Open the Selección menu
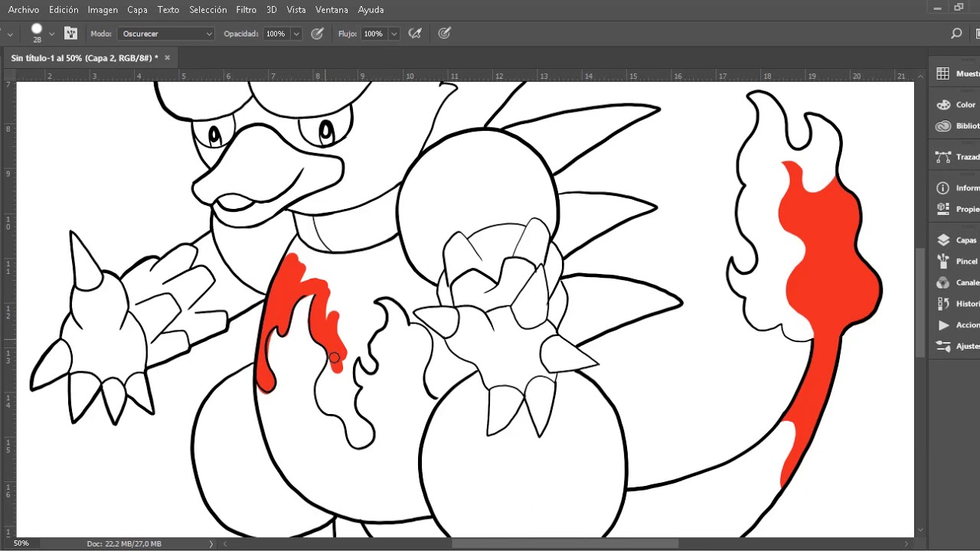The height and width of the screenshot is (551, 980). tap(208, 10)
